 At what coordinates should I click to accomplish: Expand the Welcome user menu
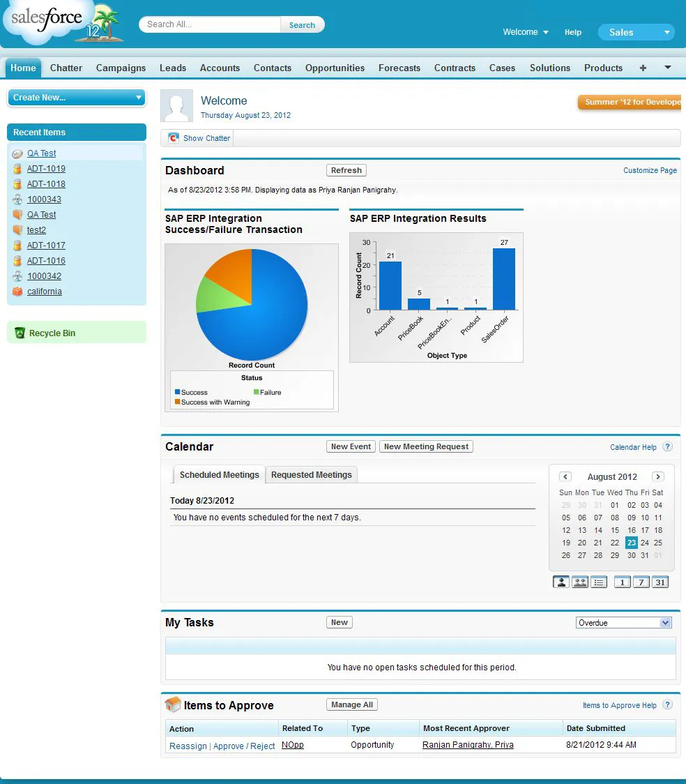[x=526, y=32]
